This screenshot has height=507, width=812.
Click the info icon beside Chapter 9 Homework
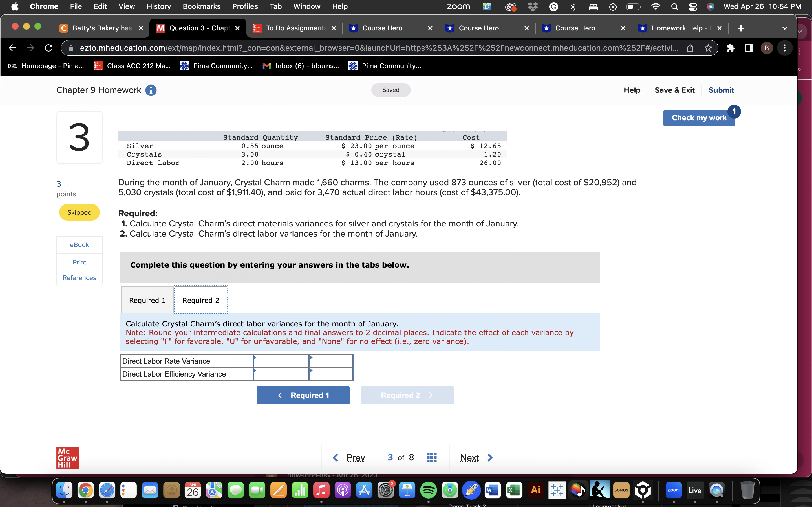[151, 90]
